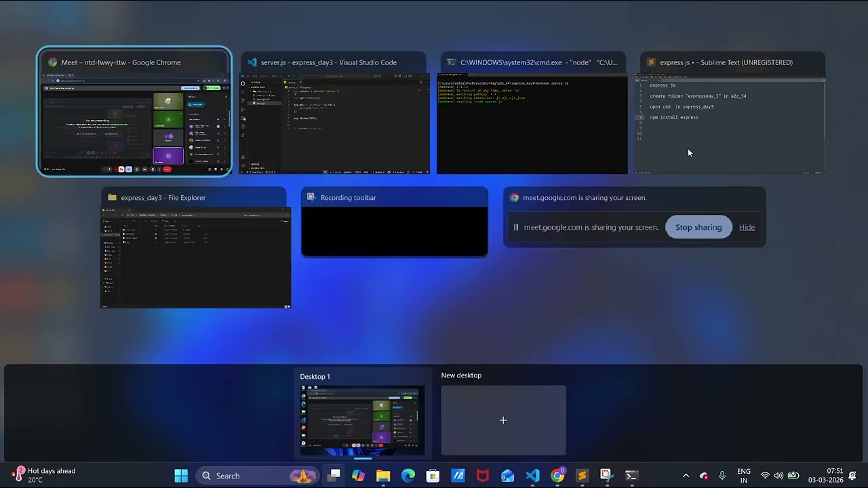Switch to the express_day3 File Explorer window
The width and height of the screenshot is (868, 488).
195,248
